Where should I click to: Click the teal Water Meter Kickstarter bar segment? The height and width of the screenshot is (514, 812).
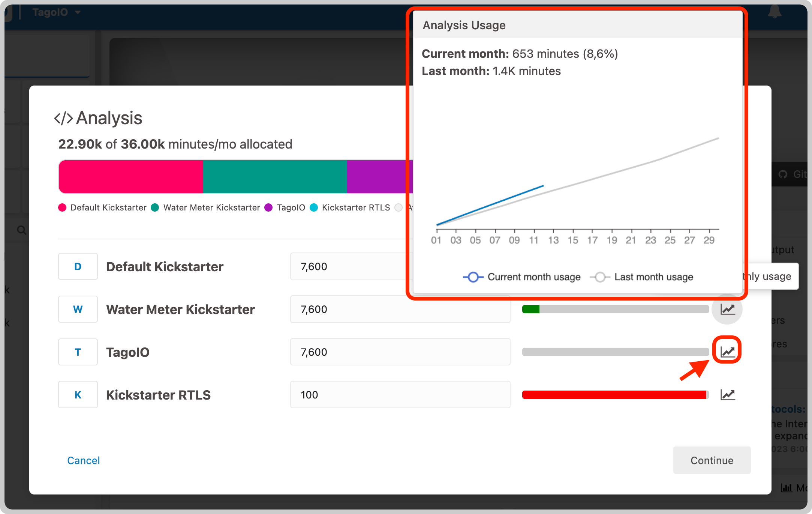tap(275, 177)
